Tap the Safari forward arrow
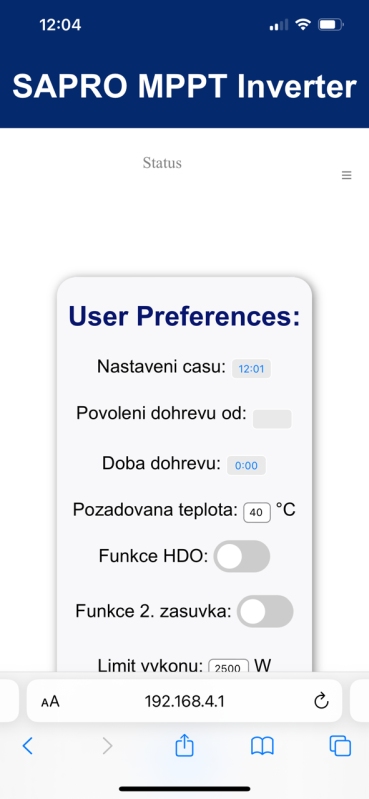The width and height of the screenshot is (369, 799). click(107, 746)
